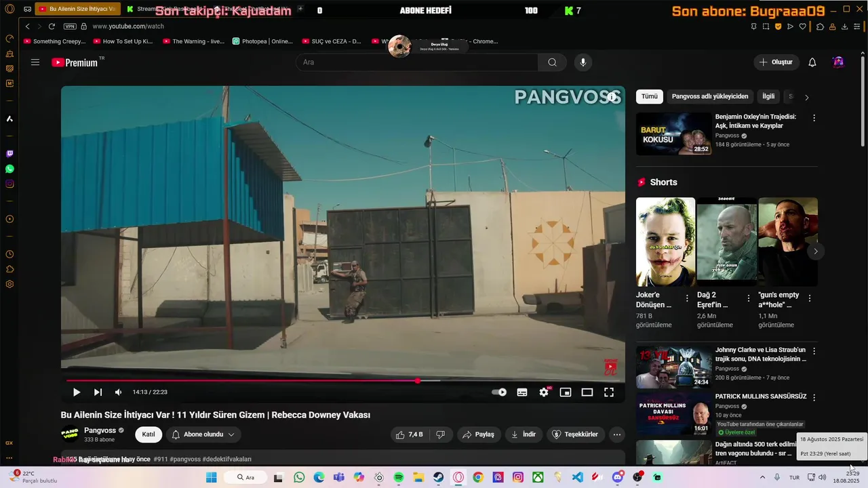Toggle the VPN badge
The height and width of the screenshot is (488, 868).
pyautogui.click(x=70, y=26)
